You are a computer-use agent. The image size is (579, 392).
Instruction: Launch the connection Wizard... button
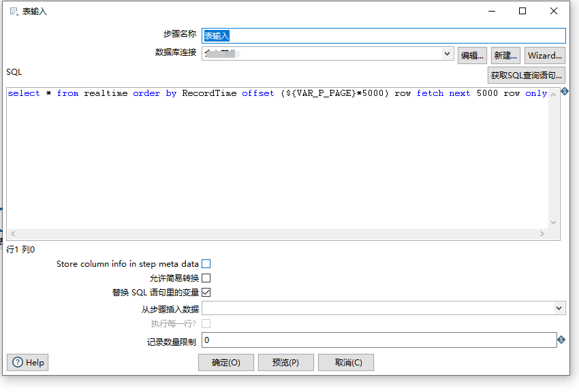[545, 55]
